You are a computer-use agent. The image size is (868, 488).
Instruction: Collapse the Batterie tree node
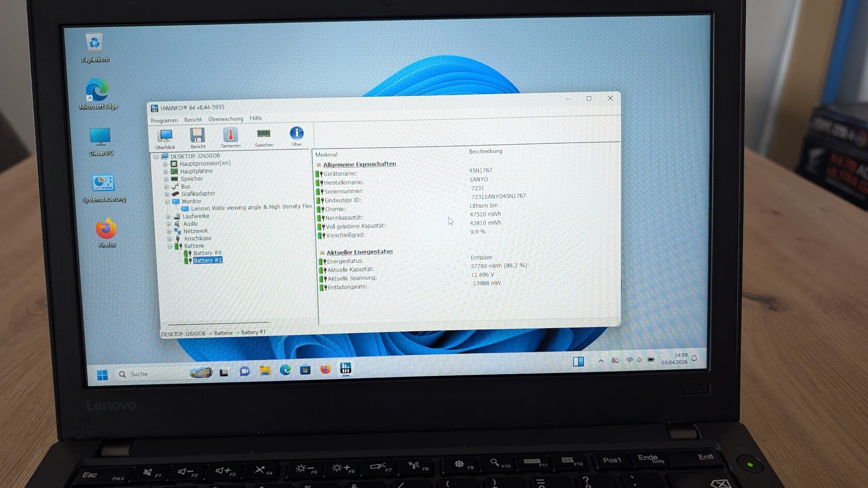click(170, 246)
